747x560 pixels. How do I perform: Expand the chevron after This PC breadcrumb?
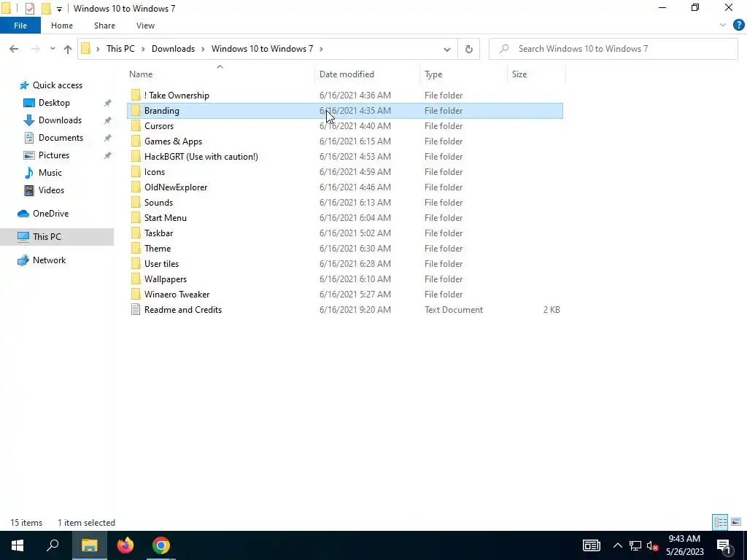(x=144, y=49)
